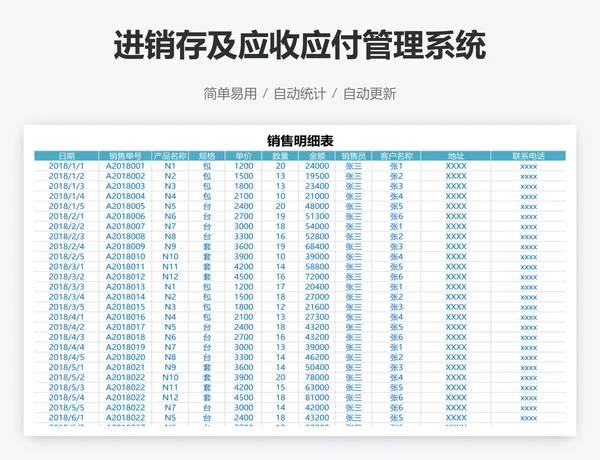Click the 日期 column header
Viewport: 600px width, 460px height.
[67, 156]
